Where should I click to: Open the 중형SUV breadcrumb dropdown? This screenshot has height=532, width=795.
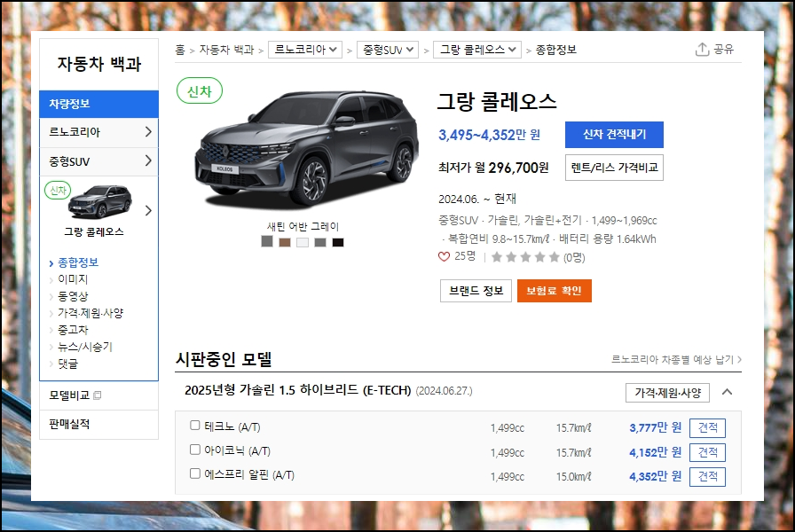click(x=388, y=50)
